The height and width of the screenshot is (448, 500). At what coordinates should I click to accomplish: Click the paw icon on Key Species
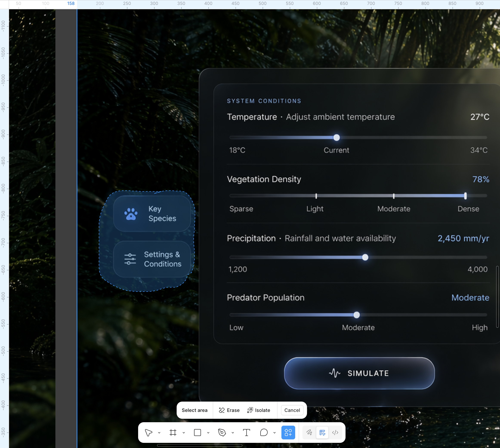coord(131,214)
